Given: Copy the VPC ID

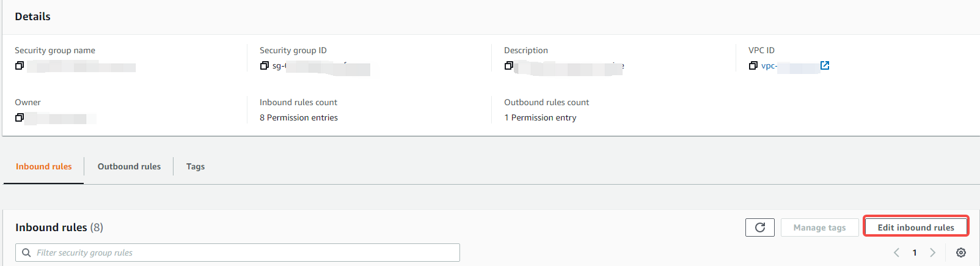Looking at the screenshot, I should (x=753, y=65).
